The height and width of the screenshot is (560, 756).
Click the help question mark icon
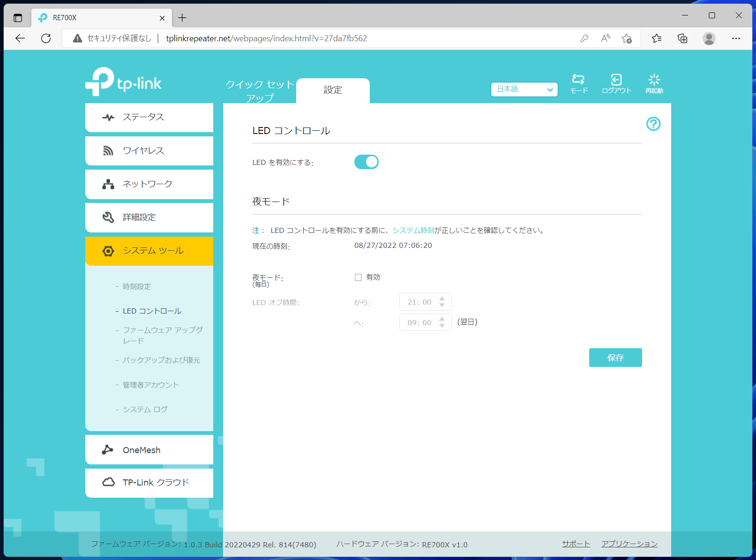653,124
